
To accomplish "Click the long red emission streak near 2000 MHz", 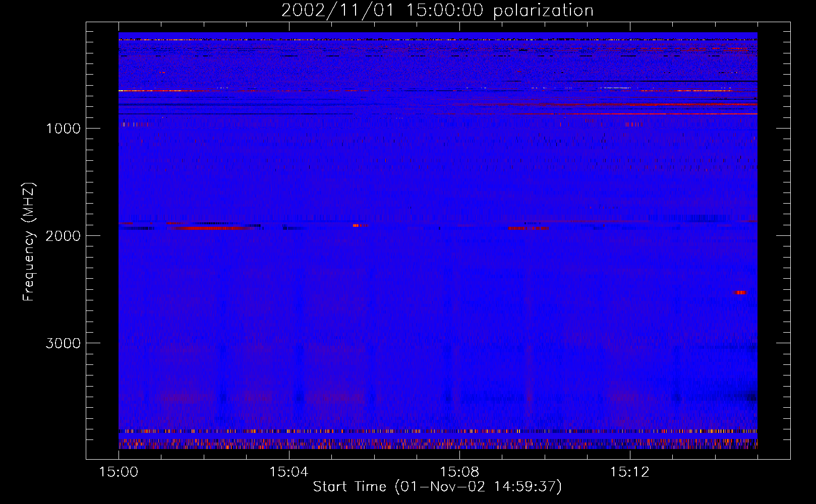I will pos(212,228).
